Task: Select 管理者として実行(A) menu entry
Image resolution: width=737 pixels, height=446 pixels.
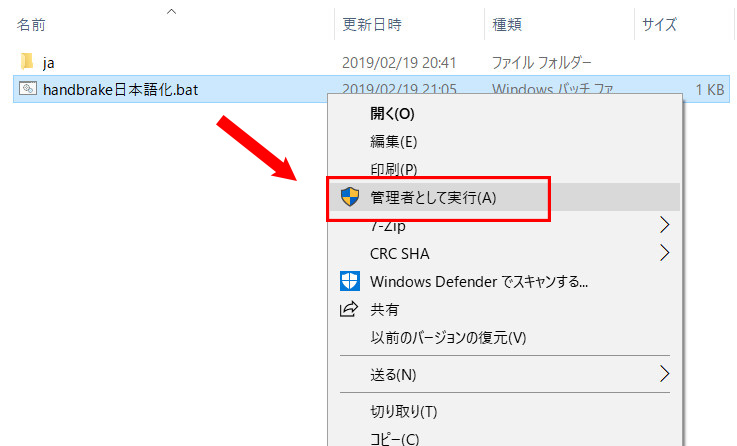Action: pos(504,197)
